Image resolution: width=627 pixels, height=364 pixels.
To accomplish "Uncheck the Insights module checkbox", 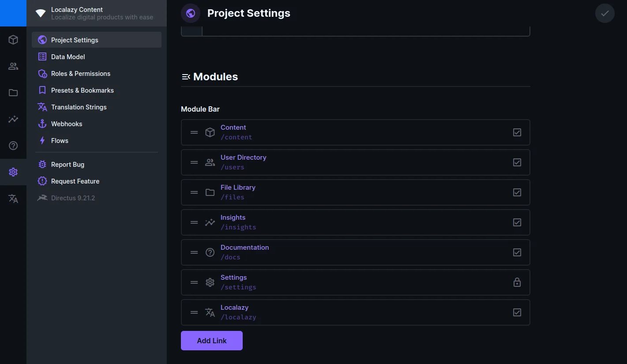I will click(517, 222).
